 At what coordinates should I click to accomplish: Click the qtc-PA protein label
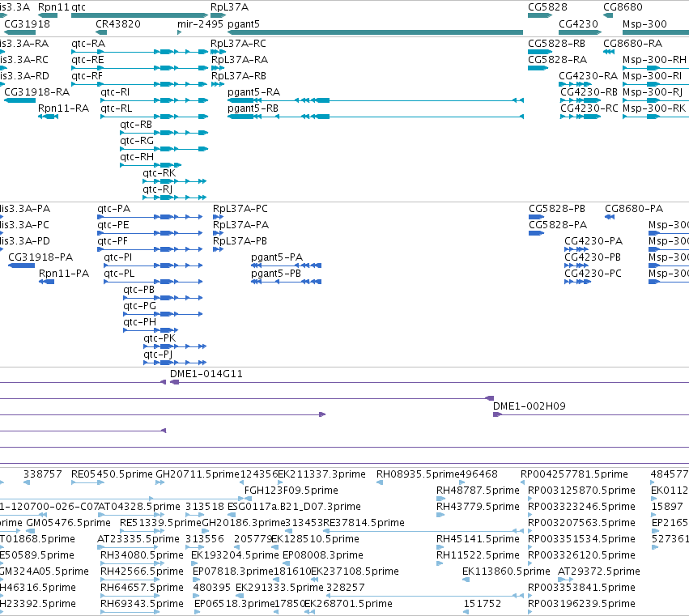pos(114,209)
